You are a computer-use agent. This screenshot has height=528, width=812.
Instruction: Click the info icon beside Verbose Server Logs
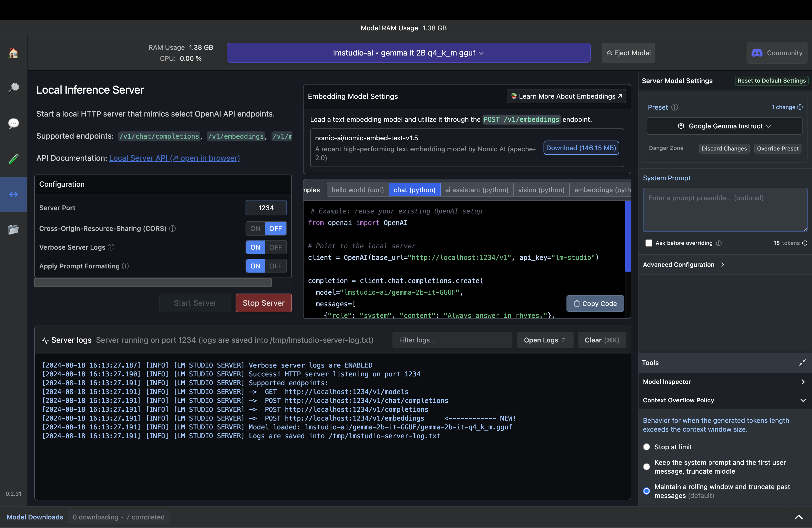(x=111, y=247)
